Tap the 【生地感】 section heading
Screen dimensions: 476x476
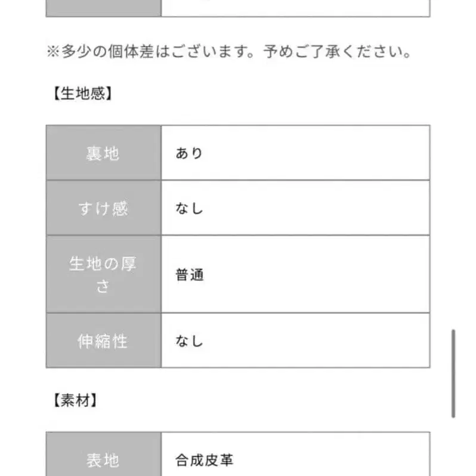click(x=80, y=94)
